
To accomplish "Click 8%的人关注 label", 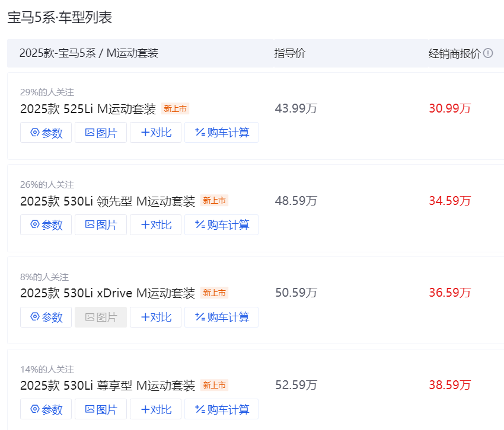I will tap(44, 277).
